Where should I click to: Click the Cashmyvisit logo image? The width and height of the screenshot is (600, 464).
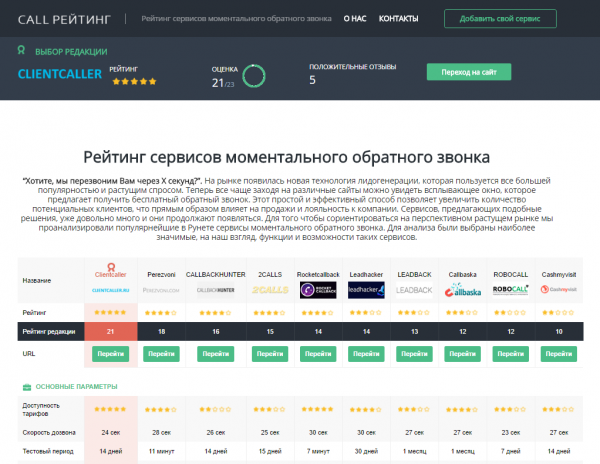point(559,290)
